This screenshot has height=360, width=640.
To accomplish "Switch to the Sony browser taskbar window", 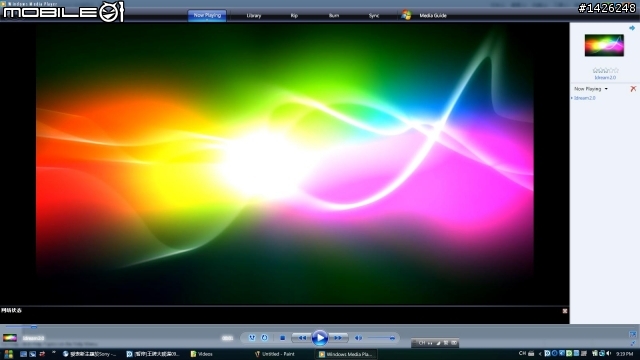I will coord(90,354).
